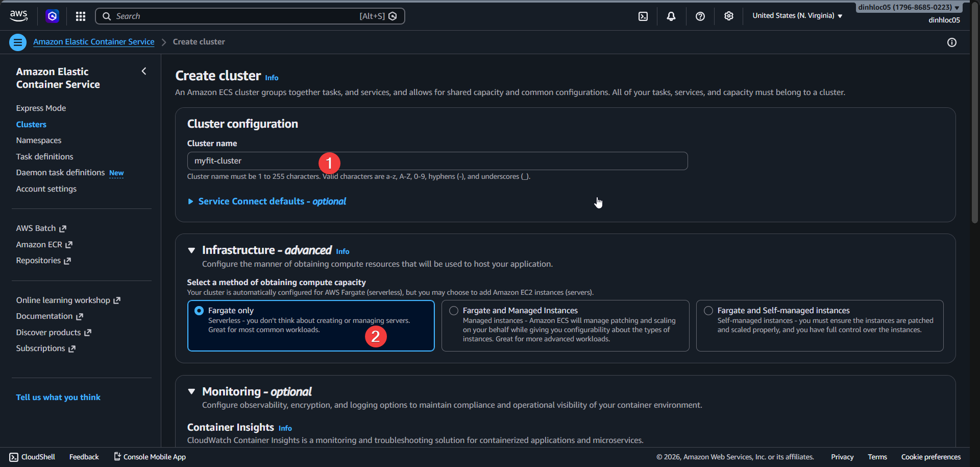
Task: Open the account settings gear icon
Action: click(728, 16)
